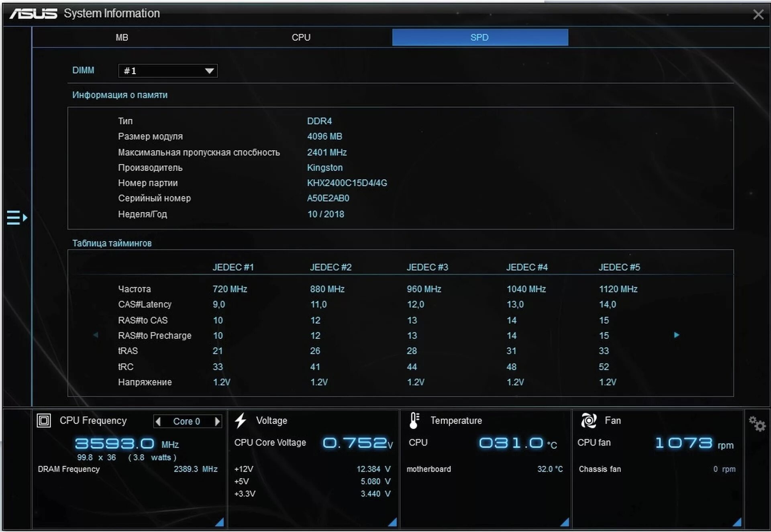Viewport: 771px width, 532px height.
Task: Click the ASUS logo
Action: 33,14
